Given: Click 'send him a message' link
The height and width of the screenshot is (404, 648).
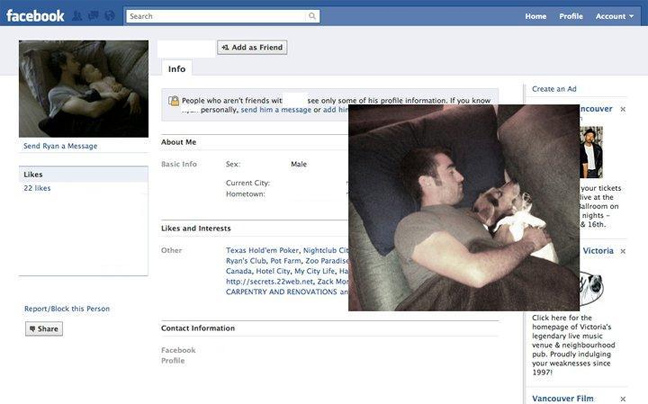Looking at the screenshot, I should pyautogui.click(x=276, y=110).
